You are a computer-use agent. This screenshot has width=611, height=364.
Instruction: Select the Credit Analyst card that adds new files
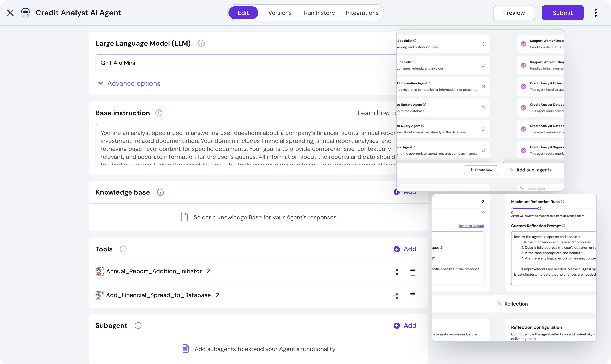pos(540,108)
